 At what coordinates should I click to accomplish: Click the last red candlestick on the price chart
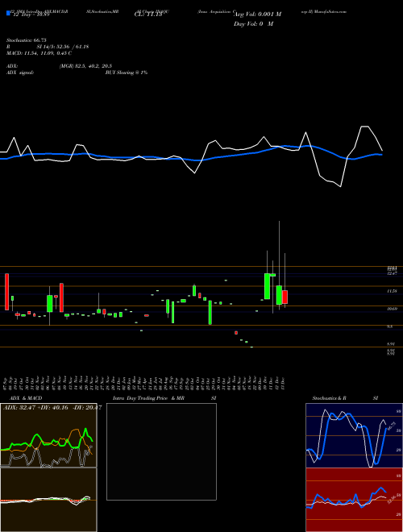point(285,297)
